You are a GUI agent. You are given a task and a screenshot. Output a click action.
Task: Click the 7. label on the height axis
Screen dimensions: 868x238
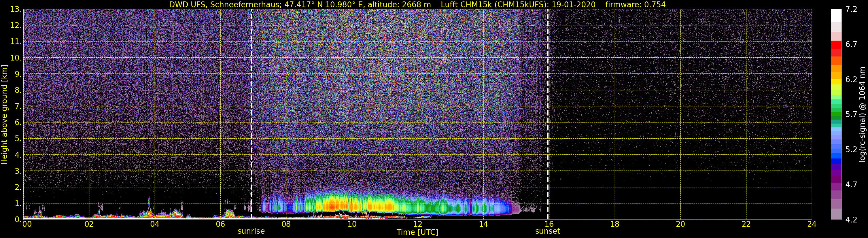coord(18,106)
